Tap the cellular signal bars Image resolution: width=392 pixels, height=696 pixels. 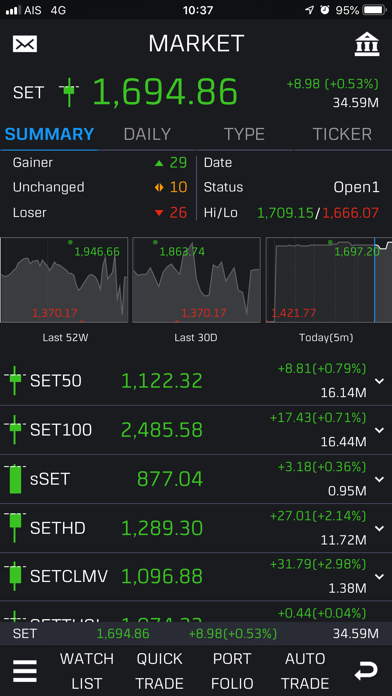(13, 10)
